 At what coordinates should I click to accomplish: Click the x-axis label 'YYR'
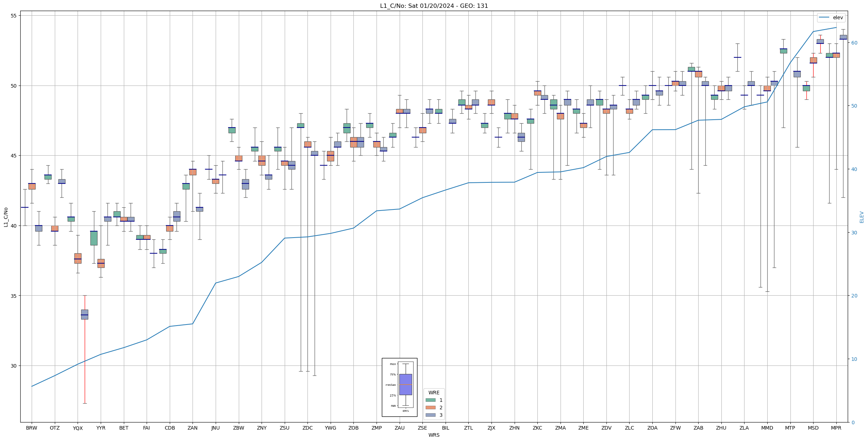click(101, 428)
